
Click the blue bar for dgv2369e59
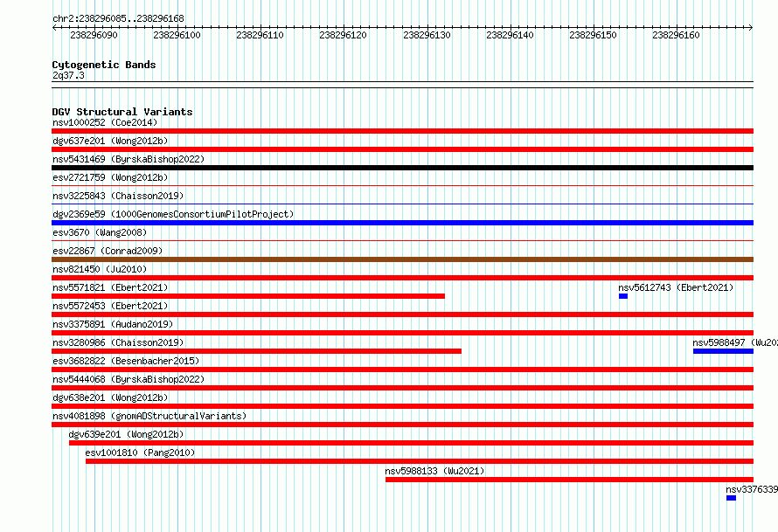tap(402, 223)
